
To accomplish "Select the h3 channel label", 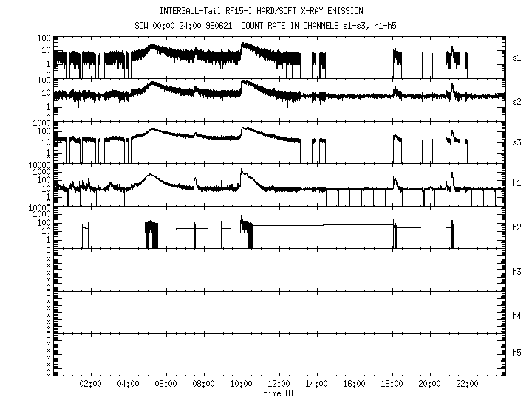I will 516,272.
